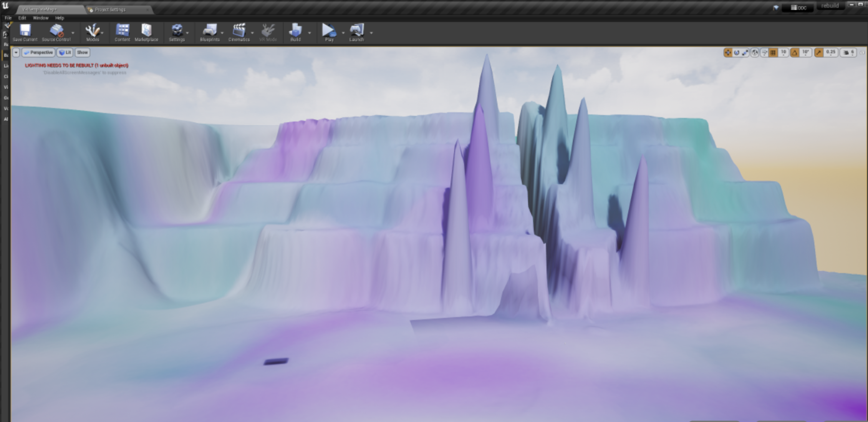
Task: Open the grid snap size 10 dropdown
Action: point(784,52)
